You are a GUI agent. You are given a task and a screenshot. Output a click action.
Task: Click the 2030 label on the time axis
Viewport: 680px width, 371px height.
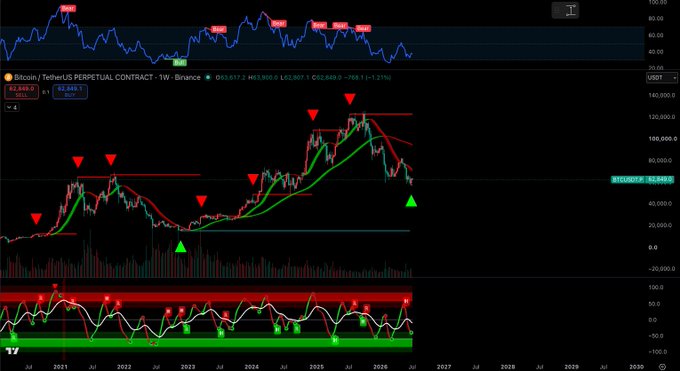tap(636, 367)
